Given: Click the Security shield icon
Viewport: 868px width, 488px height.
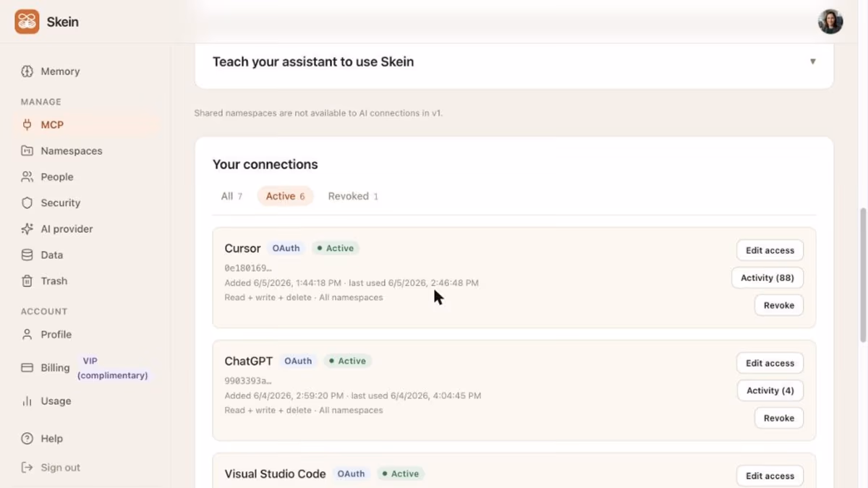Looking at the screenshot, I should click(27, 203).
